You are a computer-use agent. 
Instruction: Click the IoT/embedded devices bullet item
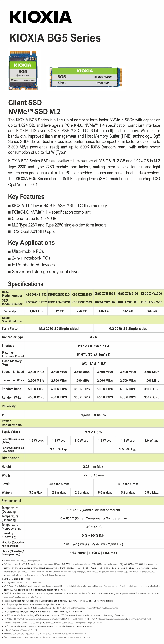pyautogui.click(x=33, y=265)
